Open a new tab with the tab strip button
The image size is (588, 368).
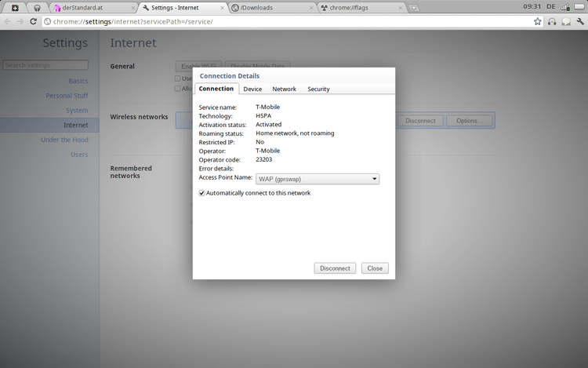click(x=415, y=7)
